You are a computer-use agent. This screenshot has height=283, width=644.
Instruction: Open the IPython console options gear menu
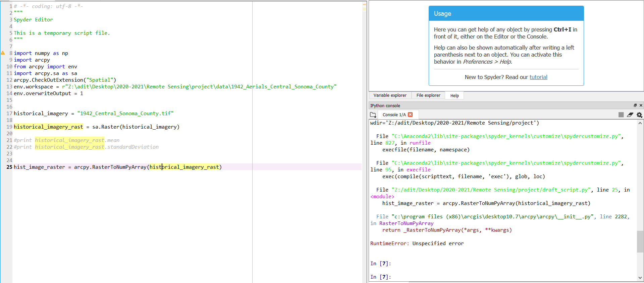click(x=639, y=115)
